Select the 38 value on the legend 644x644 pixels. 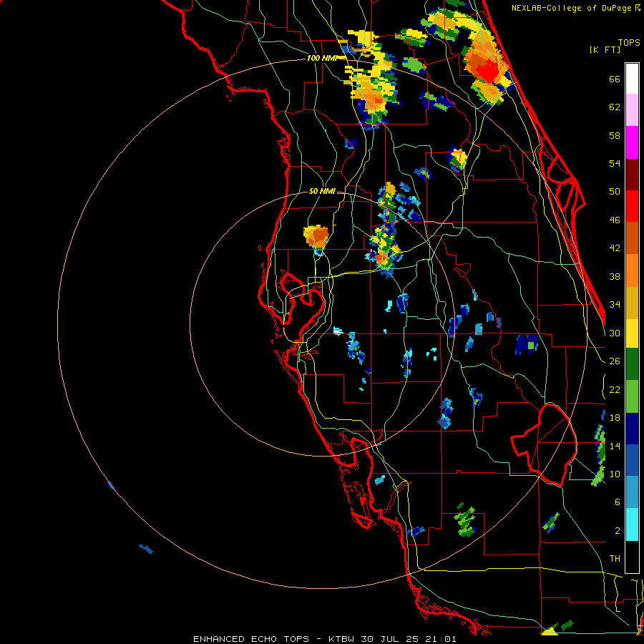tap(615, 277)
